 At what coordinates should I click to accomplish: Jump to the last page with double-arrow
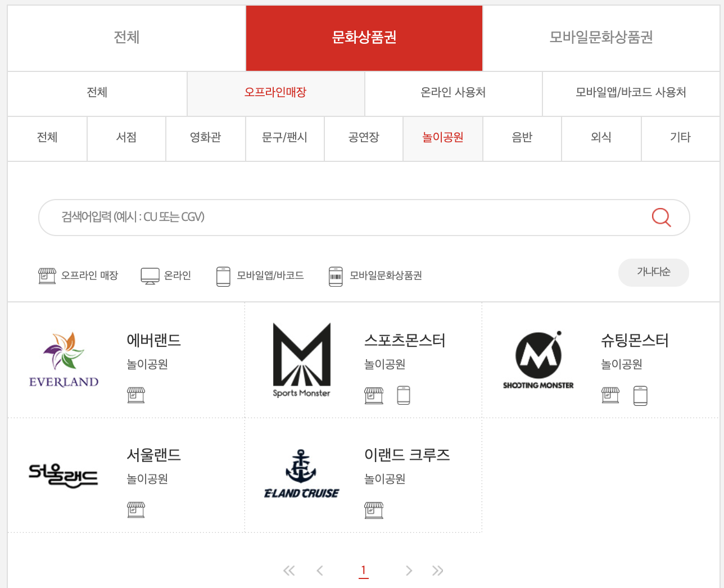438,570
